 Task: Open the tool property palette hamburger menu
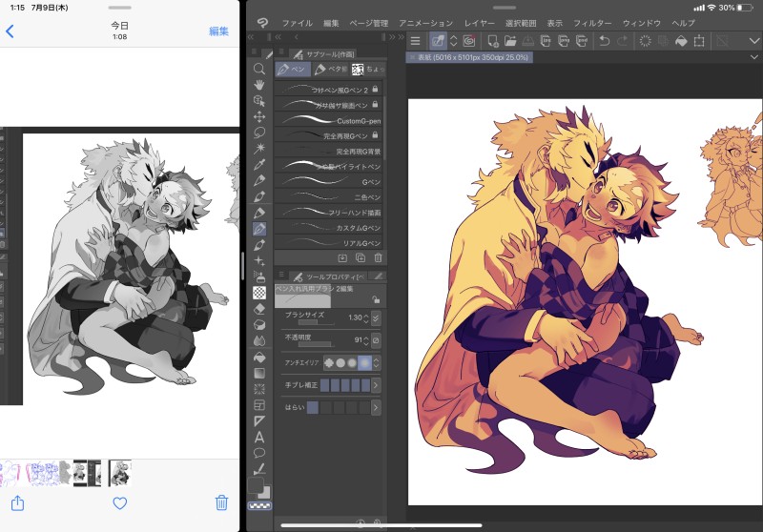[x=281, y=276]
